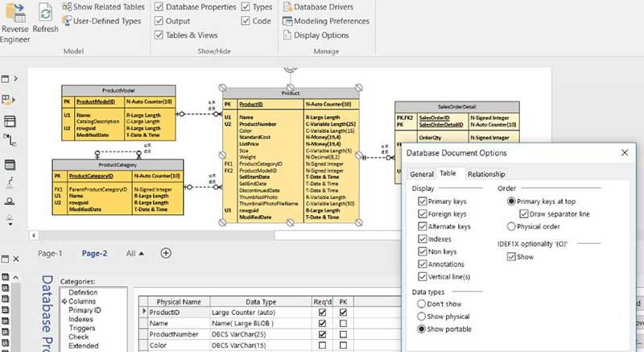The height and width of the screenshot is (352, 644).
Task: Open Show Related Tables
Action: [104, 7]
